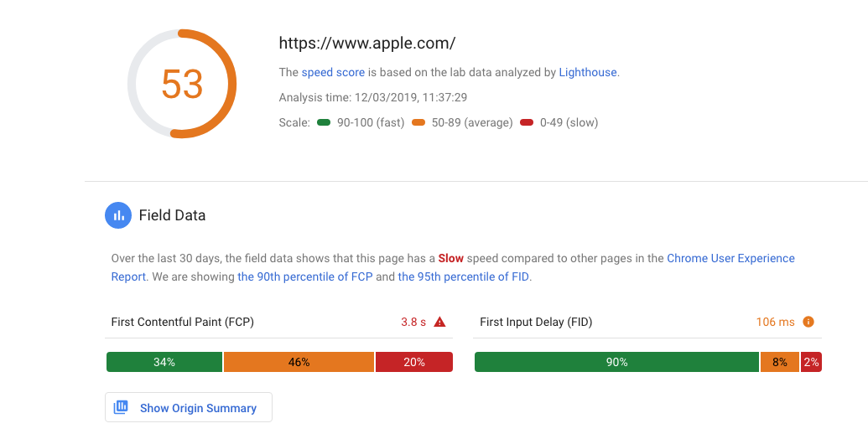Image resolution: width=868 pixels, height=439 pixels.
Task: Click the red FCP warning triangle icon
Action: pyautogui.click(x=439, y=322)
